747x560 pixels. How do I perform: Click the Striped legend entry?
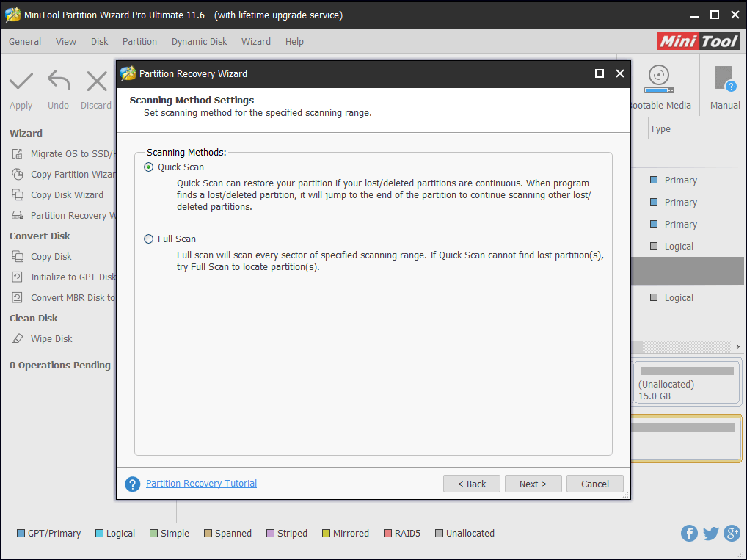(x=287, y=533)
